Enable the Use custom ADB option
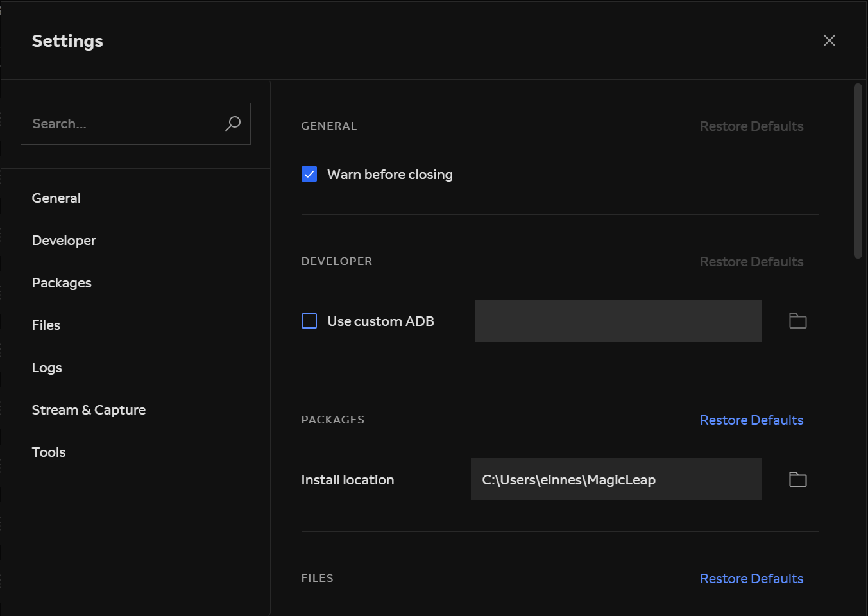This screenshot has width=868, height=616. click(x=309, y=321)
